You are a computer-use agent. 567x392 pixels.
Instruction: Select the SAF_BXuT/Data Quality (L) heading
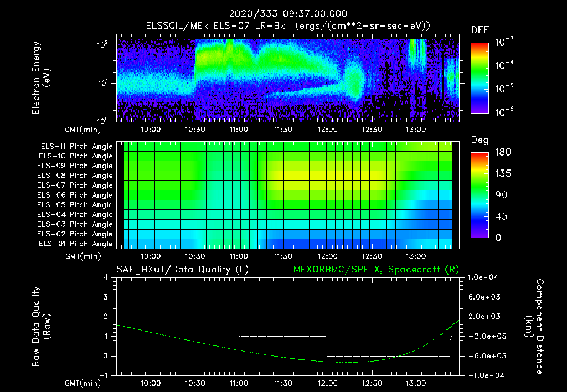[183, 270]
